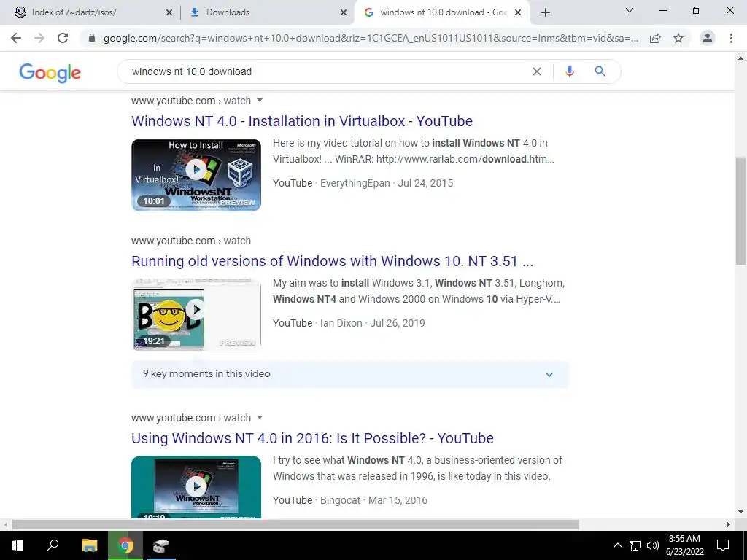Open the dropdown beside the first youtube.com result
The width and height of the screenshot is (747, 560).
260,100
